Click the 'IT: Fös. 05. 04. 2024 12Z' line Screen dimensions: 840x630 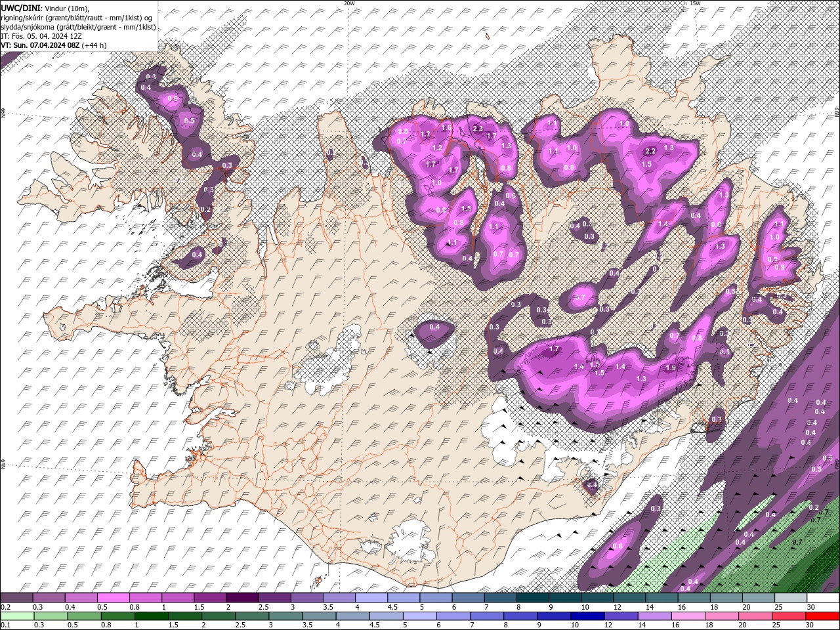tap(43, 36)
